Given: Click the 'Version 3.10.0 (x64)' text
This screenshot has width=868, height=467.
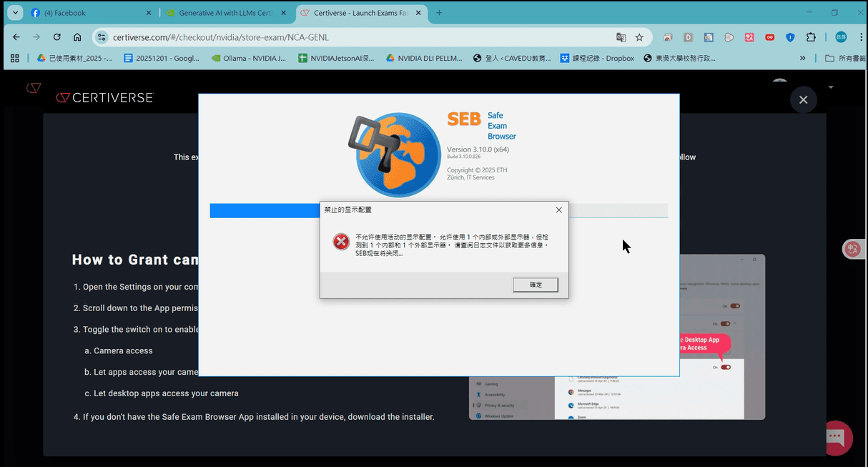Looking at the screenshot, I should (478, 149).
